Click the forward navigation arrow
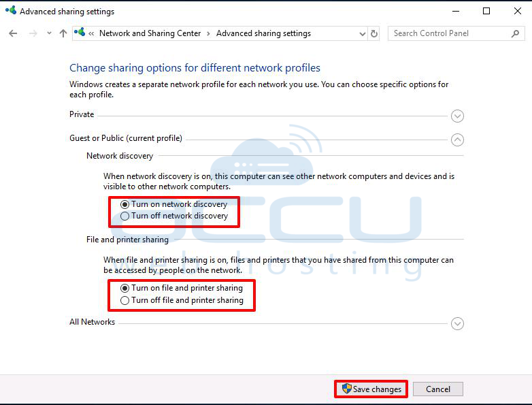532x405 pixels. click(33, 33)
